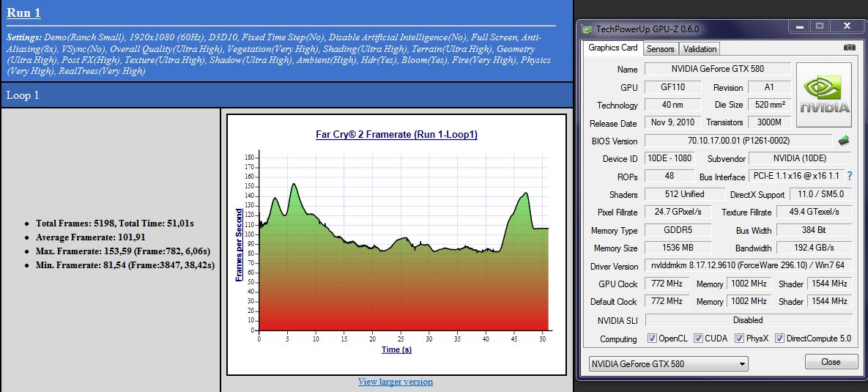Click the Revision field showing A1
Screen dimensions: 868x392
click(770, 87)
